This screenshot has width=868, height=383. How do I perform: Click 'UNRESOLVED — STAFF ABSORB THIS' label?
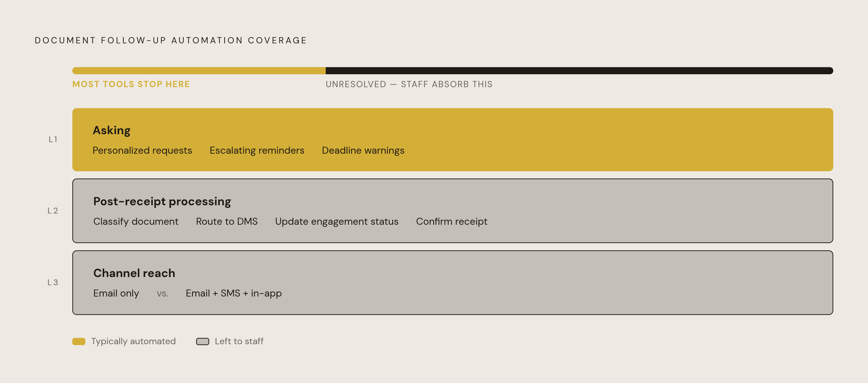click(x=409, y=84)
